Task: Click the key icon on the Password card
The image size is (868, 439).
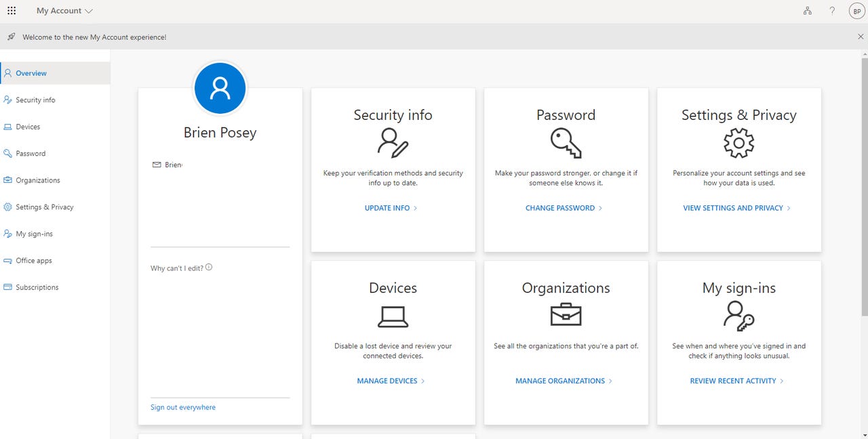Action: point(566,142)
